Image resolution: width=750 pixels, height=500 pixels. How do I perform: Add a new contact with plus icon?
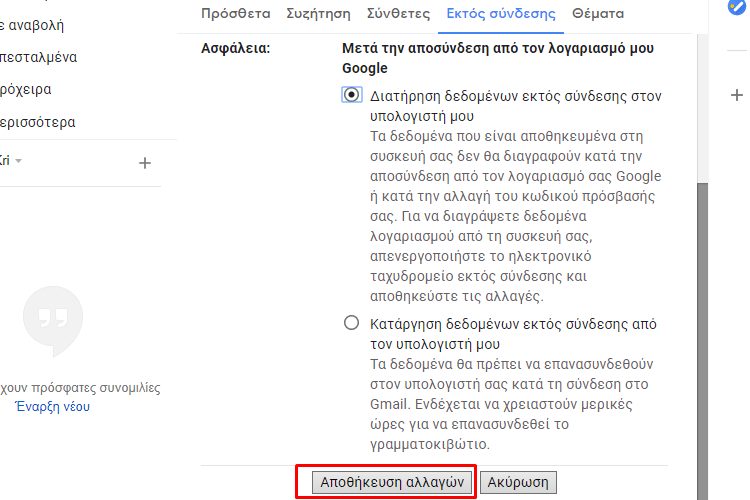pyautogui.click(x=145, y=163)
